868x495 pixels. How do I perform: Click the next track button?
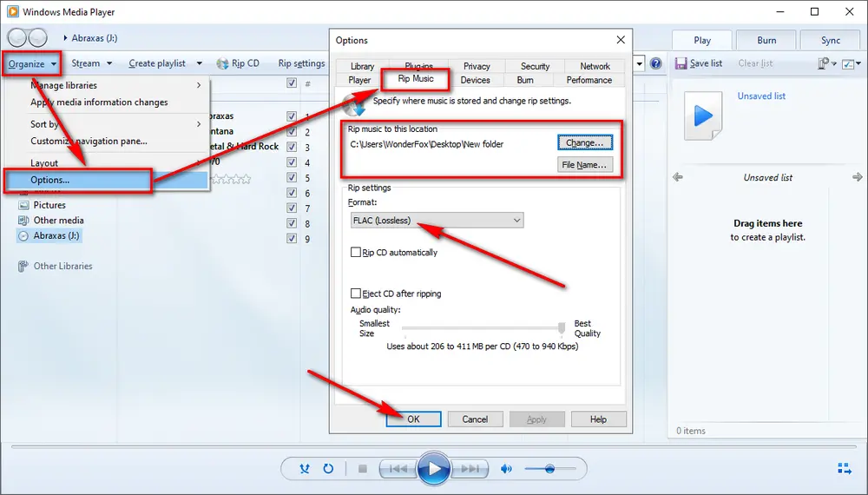click(x=470, y=469)
